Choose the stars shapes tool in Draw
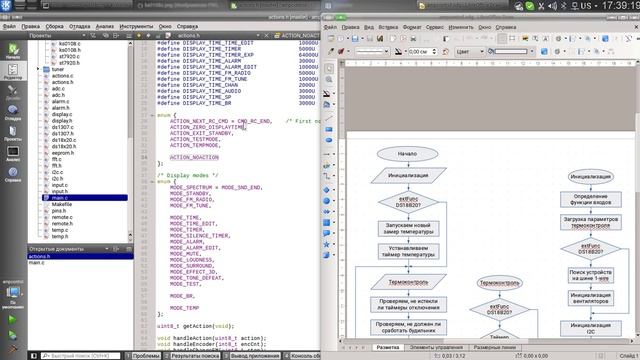 [327, 244]
